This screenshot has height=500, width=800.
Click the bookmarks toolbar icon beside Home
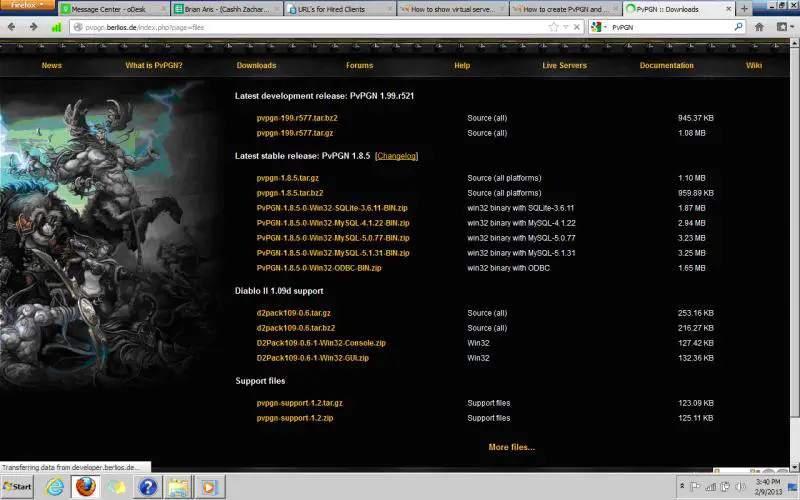pyautogui.click(x=782, y=27)
